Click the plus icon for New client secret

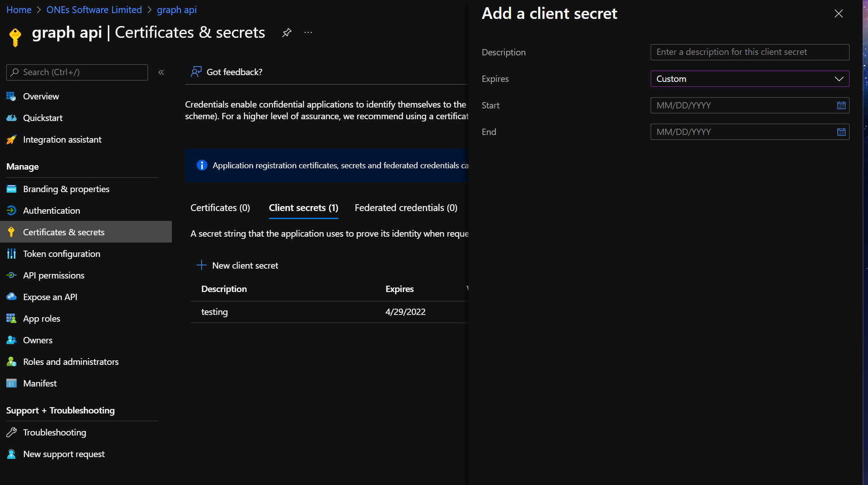pyautogui.click(x=201, y=265)
